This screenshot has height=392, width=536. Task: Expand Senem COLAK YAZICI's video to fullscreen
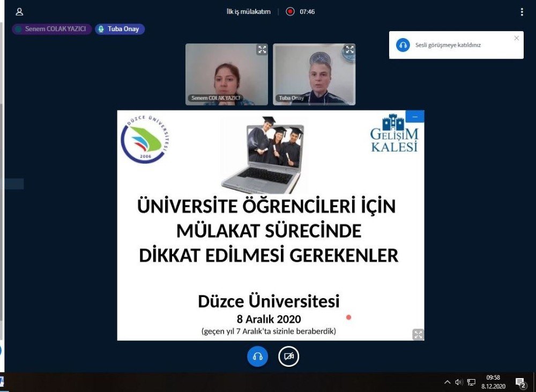(262, 49)
